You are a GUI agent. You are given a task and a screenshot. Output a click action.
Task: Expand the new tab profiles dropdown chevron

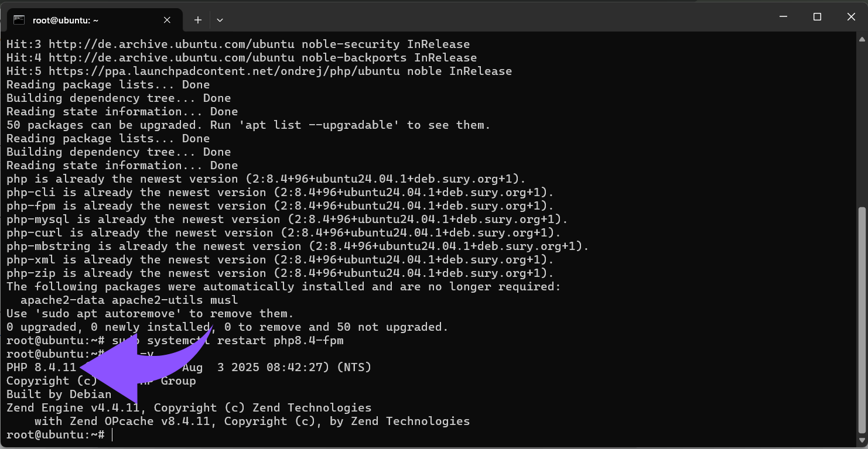(220, 20)
